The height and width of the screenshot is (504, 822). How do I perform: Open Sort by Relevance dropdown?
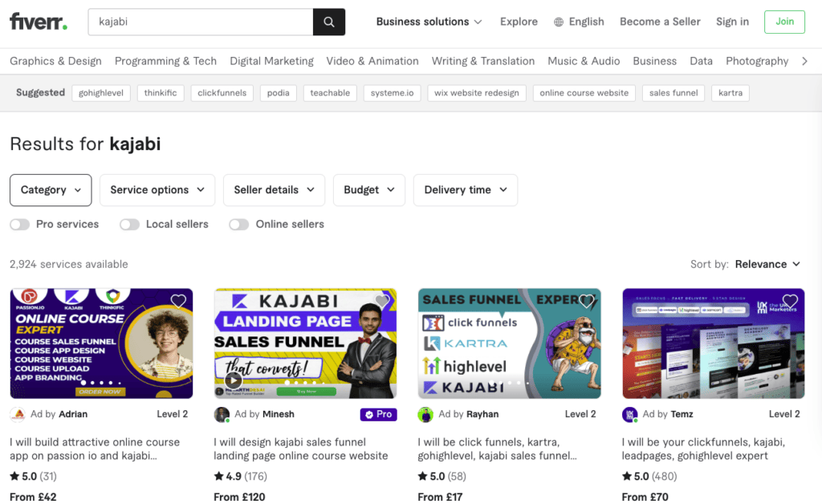pos(767,265)
